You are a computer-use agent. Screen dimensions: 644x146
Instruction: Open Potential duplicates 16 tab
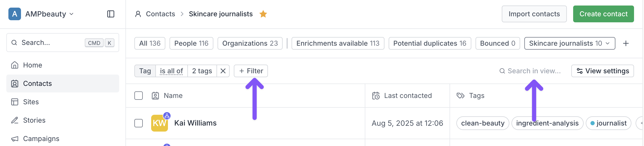[x=430, y=43]
